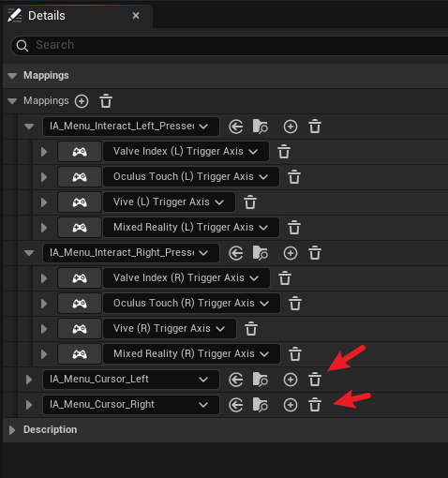Open the Mixed Reality (L) Trigger Axis dropdown
Screen dimensions: 448x478
tap(191, 228)
